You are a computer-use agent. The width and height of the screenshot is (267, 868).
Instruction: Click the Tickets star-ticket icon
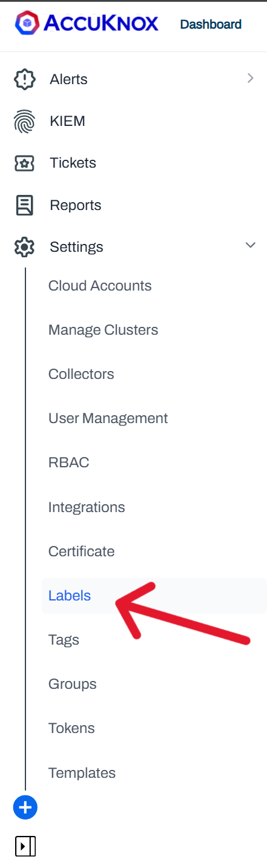tap(24, 163)
